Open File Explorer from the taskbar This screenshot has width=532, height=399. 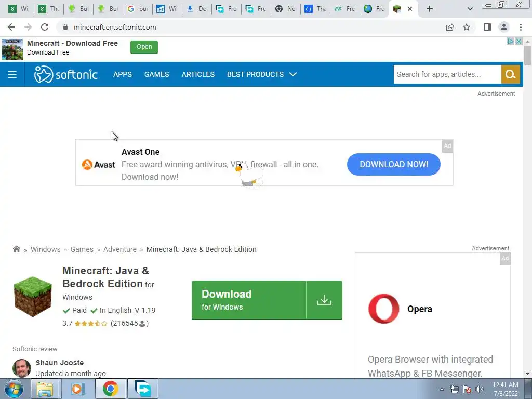[x=45, y=389]
